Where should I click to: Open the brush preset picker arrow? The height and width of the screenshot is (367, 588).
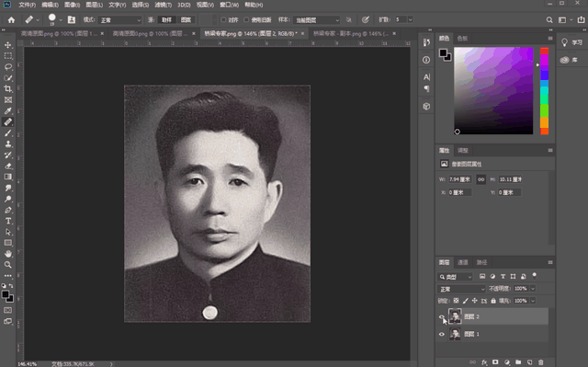click(x=61, y=20)
